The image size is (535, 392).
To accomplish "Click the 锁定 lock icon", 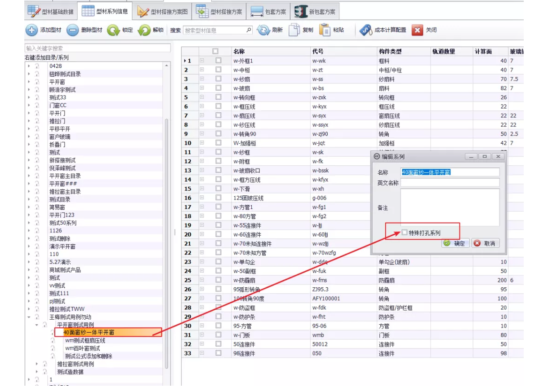I will (112, 31).
